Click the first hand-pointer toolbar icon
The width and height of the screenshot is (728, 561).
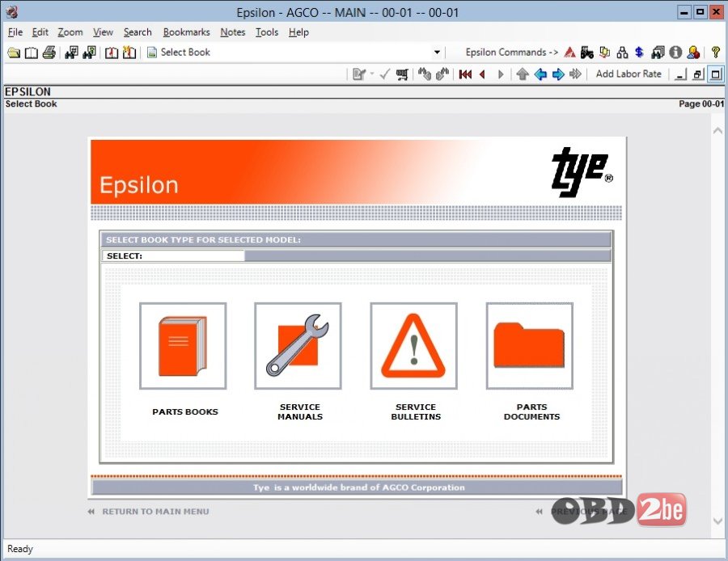(x=425, y=74)
